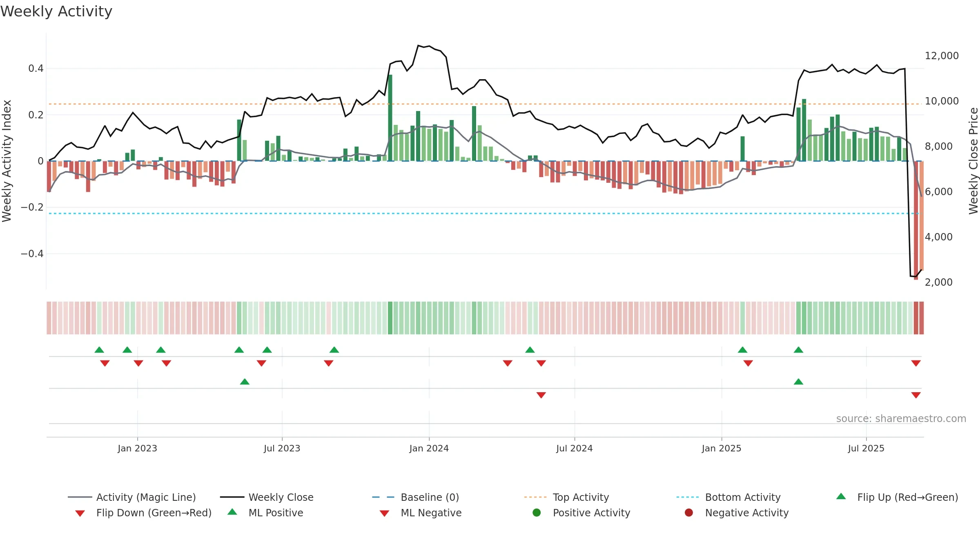Click the Jan 2025 axis label

tap(722, 448)
